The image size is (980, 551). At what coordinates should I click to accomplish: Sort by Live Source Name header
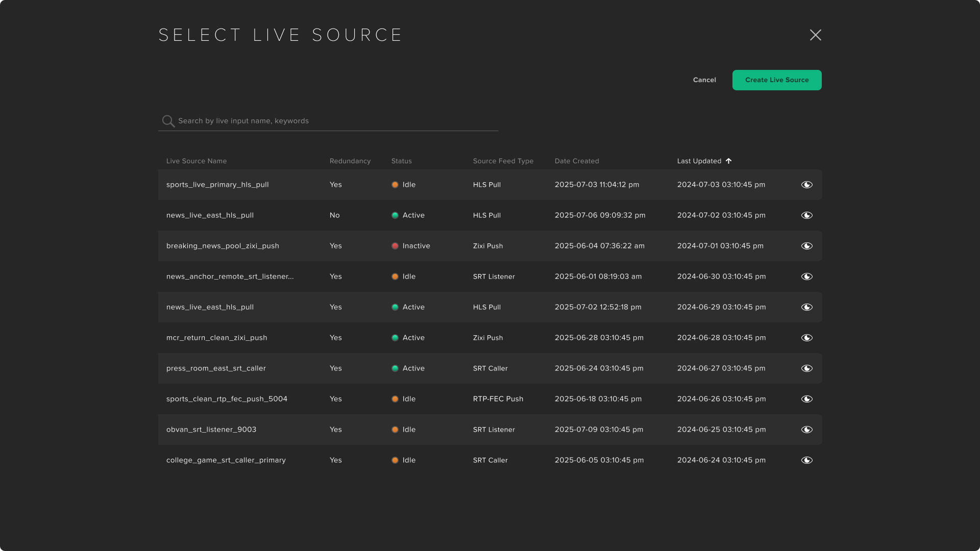click(x=196, y=161)
